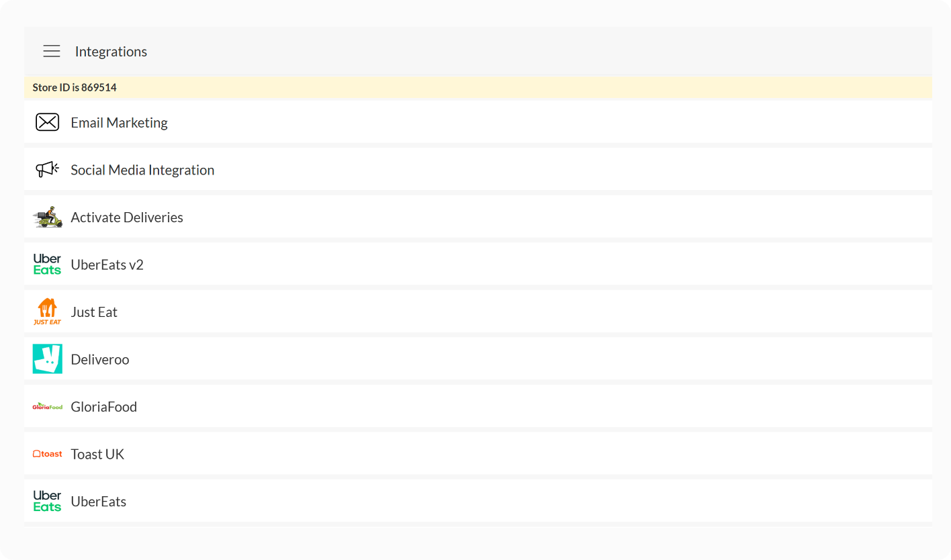Select the Toast UK integration text
The image size is (951, 560).
click(x=97, y=454)
